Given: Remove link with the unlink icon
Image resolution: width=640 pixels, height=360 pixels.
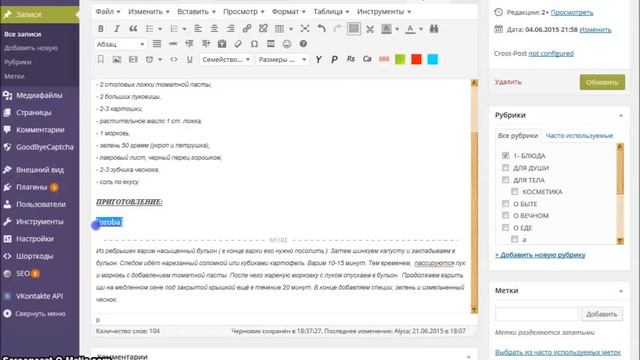Looking at the screenshot, I should coord(263,29).
